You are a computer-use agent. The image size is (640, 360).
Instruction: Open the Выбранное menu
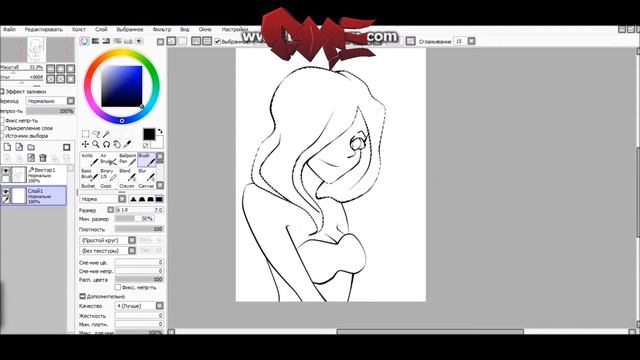click(x=130, y=29)
